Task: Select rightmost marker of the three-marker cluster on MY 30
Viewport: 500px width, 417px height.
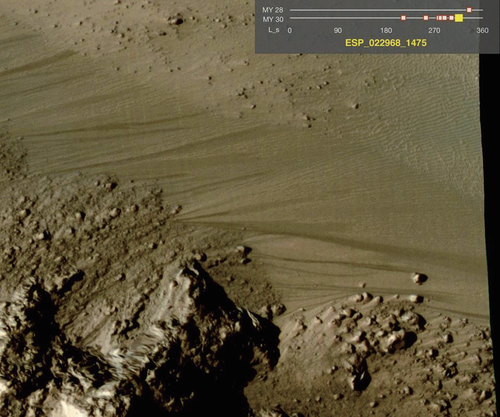Action: coord(445,18)
